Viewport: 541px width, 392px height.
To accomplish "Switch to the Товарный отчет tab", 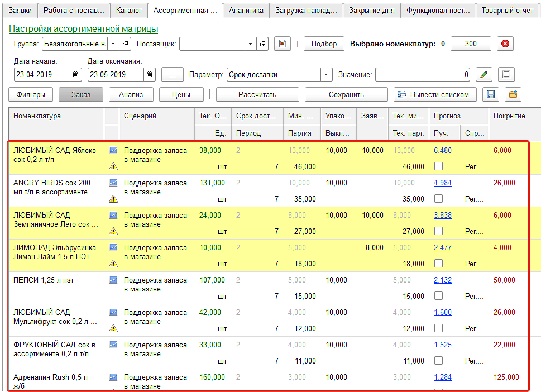I will 507,11.
